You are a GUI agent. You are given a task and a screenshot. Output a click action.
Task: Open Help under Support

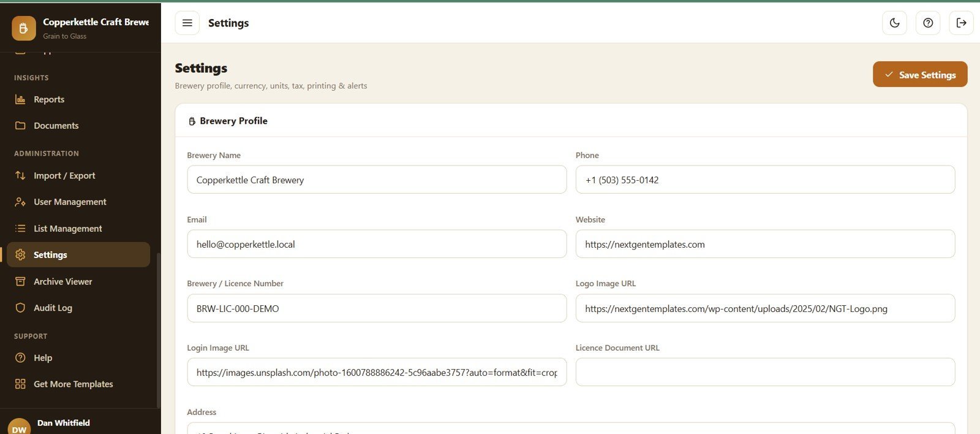click(x=78, y=357)
